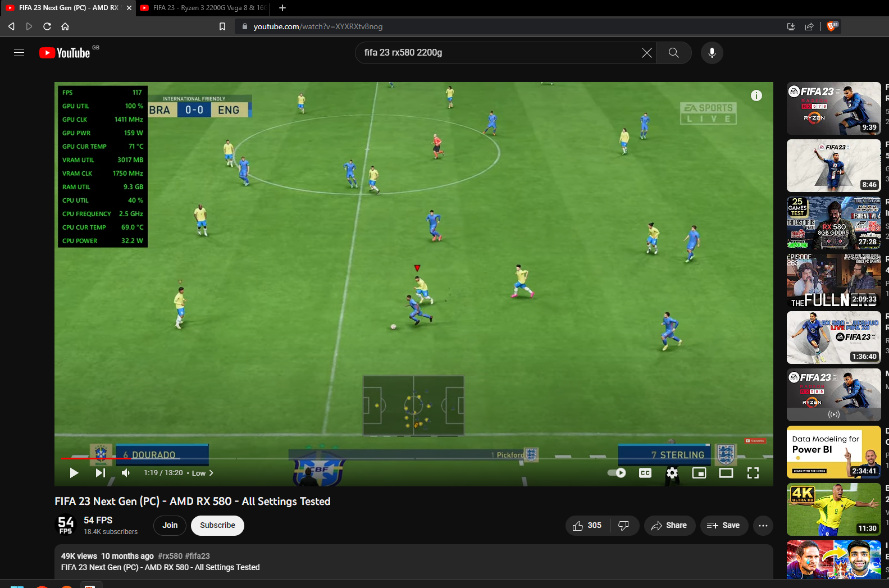This screenshot has width=889, height=588.
Task: Like the video with thumbs up
Action: pos(587,526)
